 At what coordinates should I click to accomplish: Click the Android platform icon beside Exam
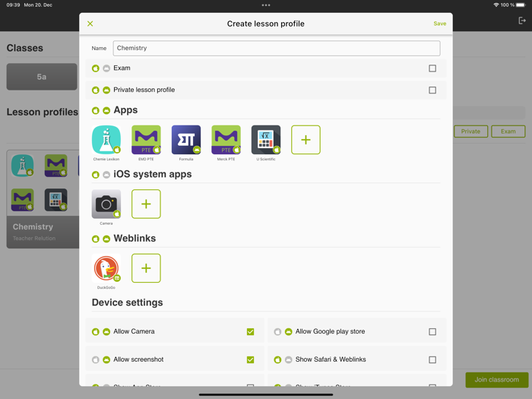(x=106, y=68)
